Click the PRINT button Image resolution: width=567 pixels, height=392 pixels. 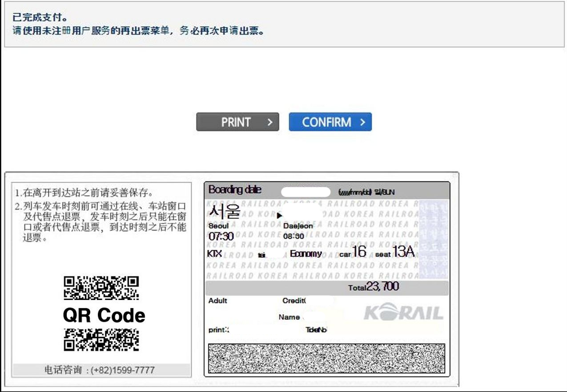[x=237, y=122]
